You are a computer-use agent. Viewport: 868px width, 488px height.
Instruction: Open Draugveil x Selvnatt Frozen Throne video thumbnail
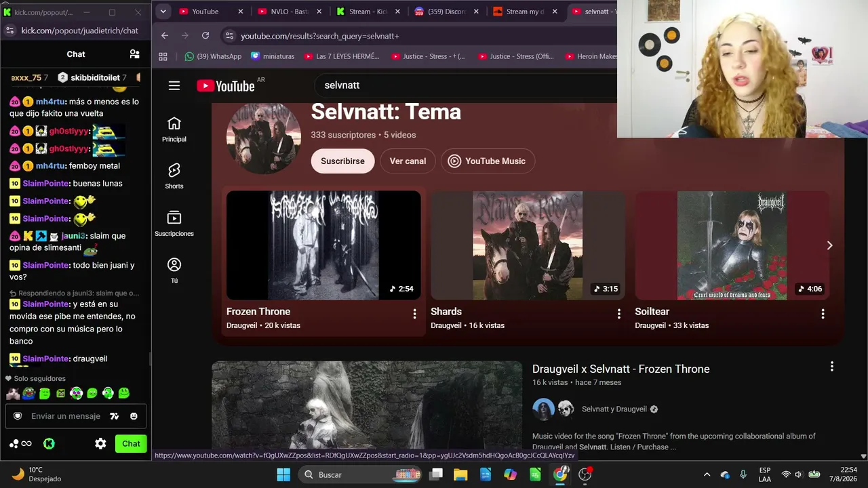[x=367, y=407]
